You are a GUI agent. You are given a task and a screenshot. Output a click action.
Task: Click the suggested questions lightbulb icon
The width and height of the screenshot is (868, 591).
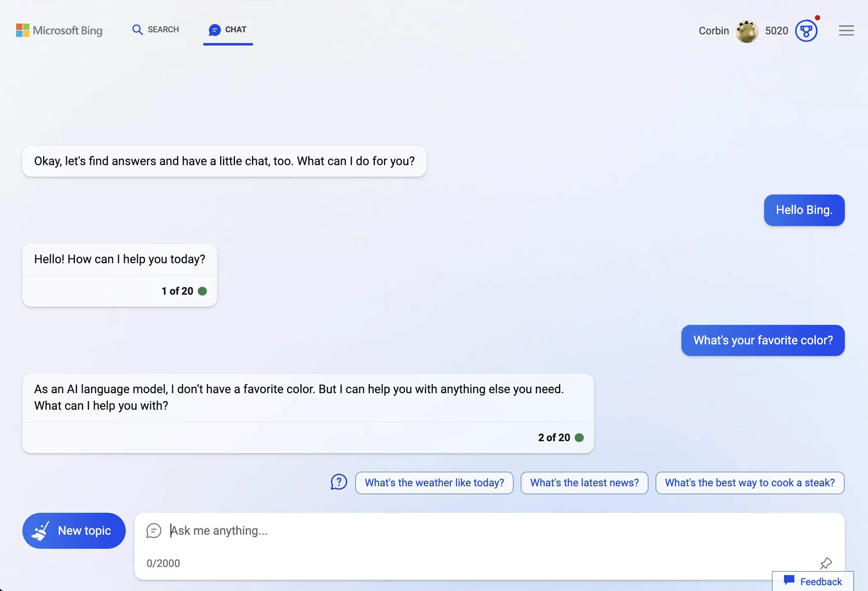339,482
